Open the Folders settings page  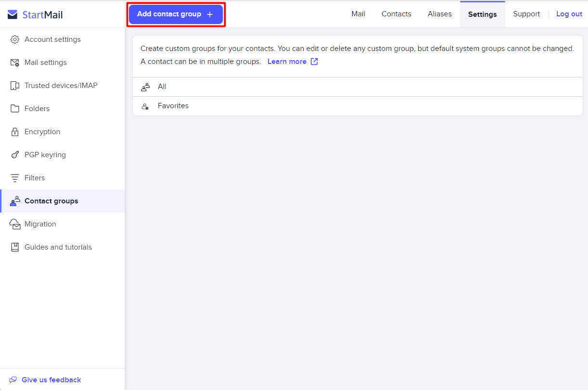pos(63,109)
